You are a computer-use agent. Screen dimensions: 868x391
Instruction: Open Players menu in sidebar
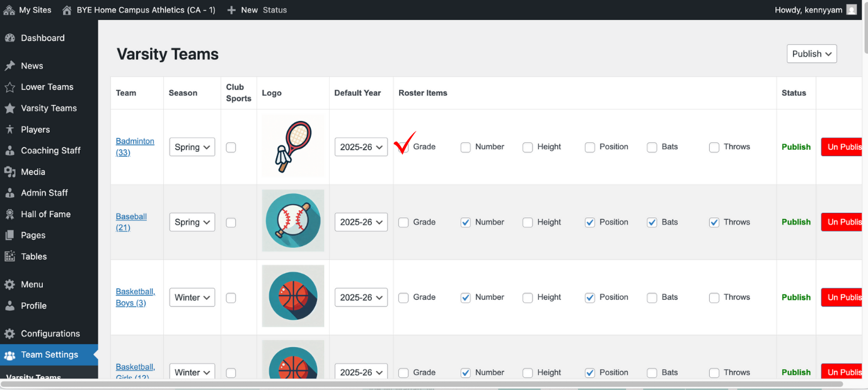[35, 129]
